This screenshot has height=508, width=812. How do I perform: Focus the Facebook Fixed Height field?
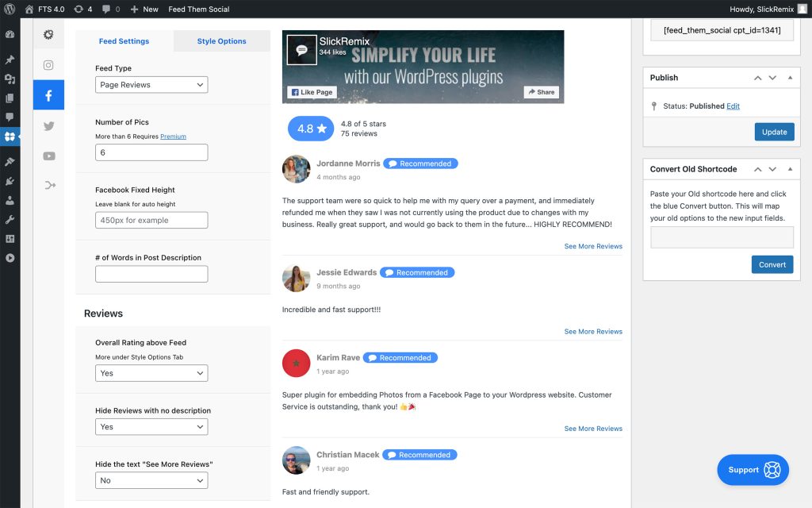(151, 221)
